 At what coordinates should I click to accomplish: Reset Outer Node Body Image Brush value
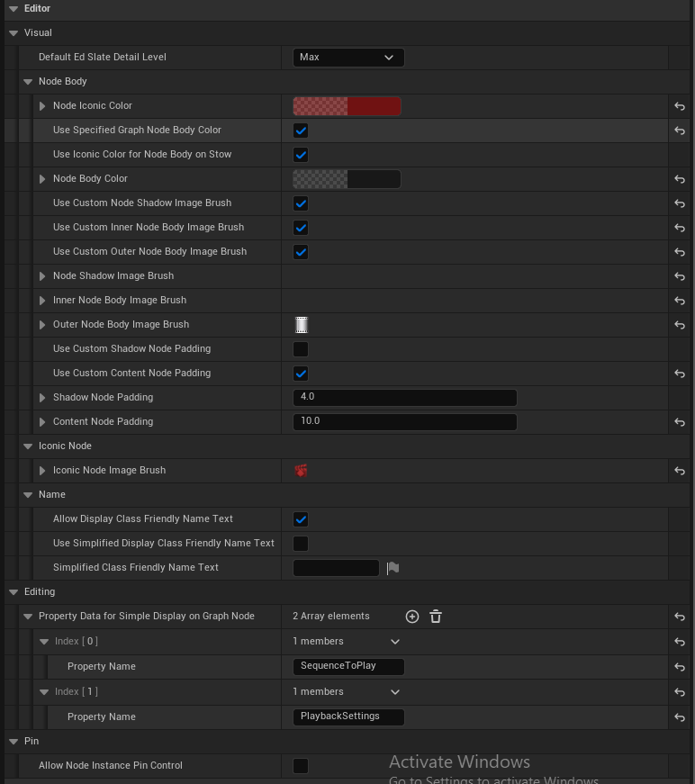(680, 325)
